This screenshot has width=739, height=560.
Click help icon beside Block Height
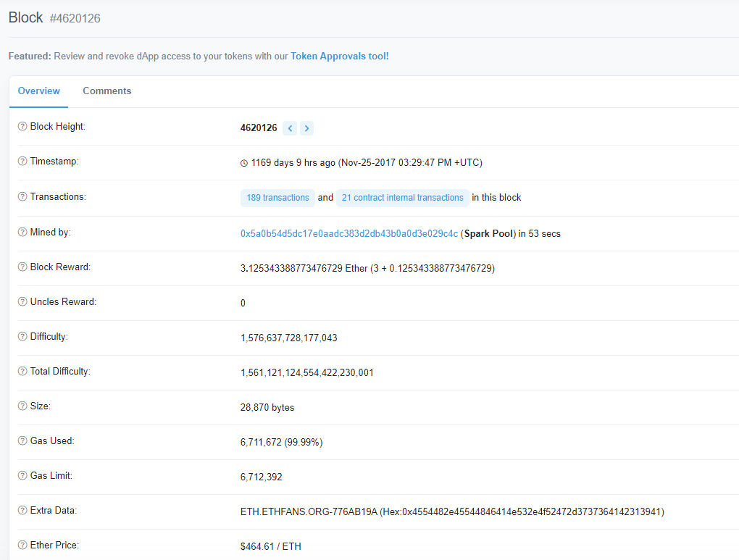(x=22, y=127)
